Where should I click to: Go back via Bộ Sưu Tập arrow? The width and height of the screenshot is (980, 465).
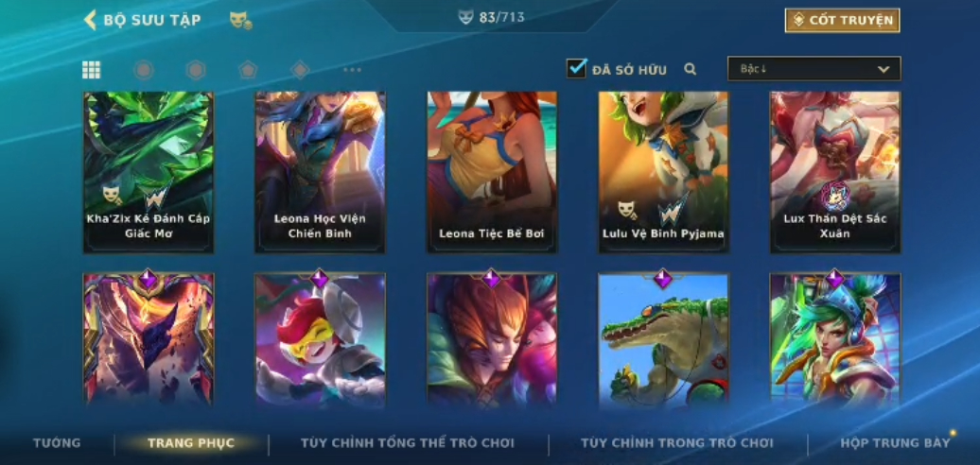pos(91,20)
